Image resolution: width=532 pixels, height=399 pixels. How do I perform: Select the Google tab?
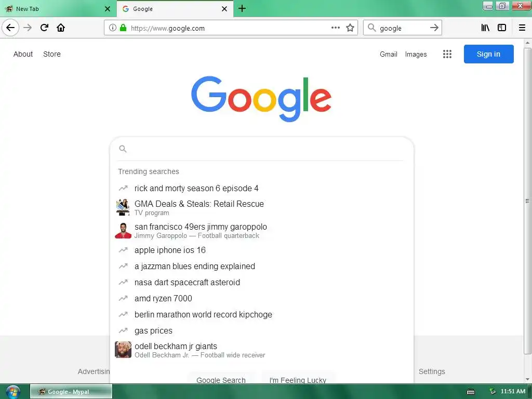coord(175,9)
